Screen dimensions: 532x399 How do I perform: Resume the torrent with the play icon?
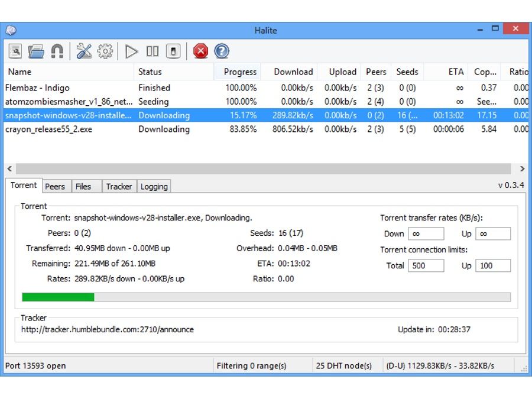tap(132, 51)
